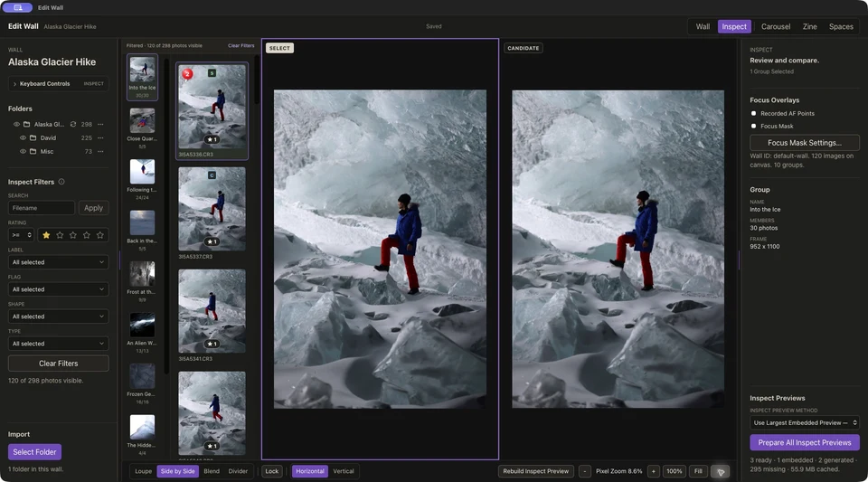Click the star rating badge on 3I5A5341.CR3
Screen dimensions: 868x482
coord(212,344)
